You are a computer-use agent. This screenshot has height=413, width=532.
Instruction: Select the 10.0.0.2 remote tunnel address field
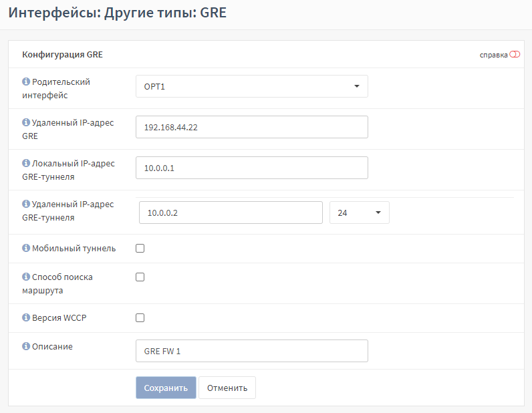click(x=231, y=213)
